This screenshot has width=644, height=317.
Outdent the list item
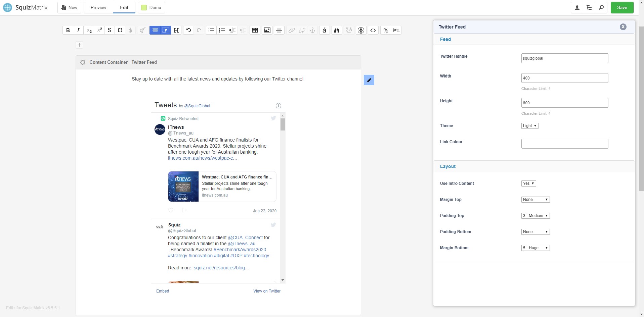coord(243,30)
